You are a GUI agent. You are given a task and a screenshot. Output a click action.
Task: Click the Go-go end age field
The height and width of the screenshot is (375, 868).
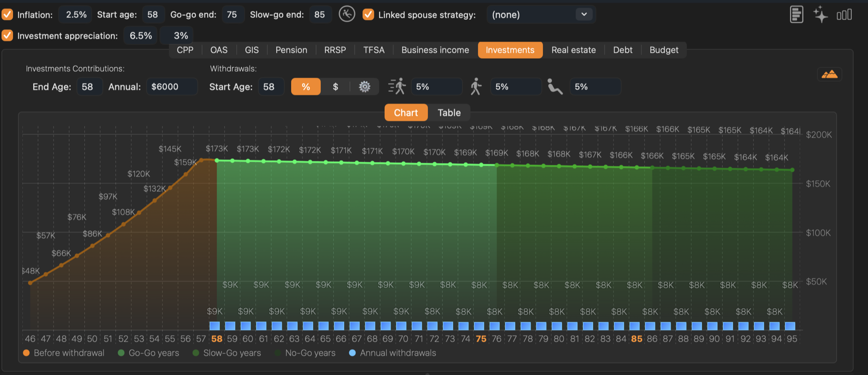point(233,14)
